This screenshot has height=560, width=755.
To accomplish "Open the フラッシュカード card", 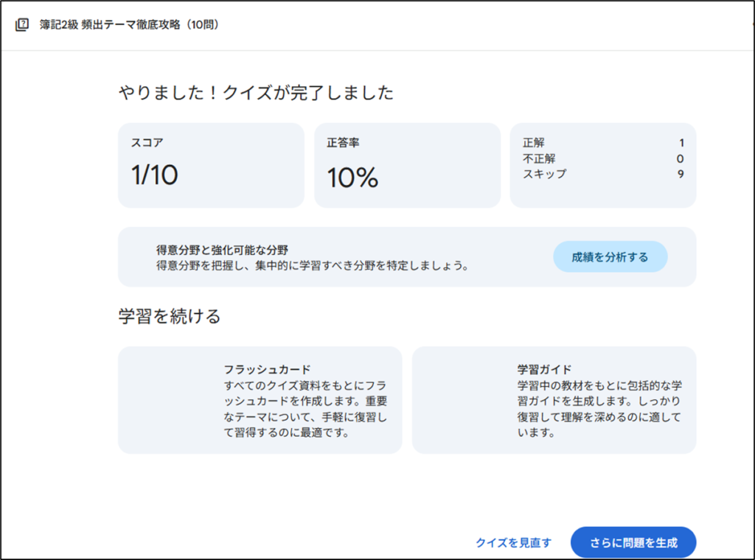I will coord(260,399).
